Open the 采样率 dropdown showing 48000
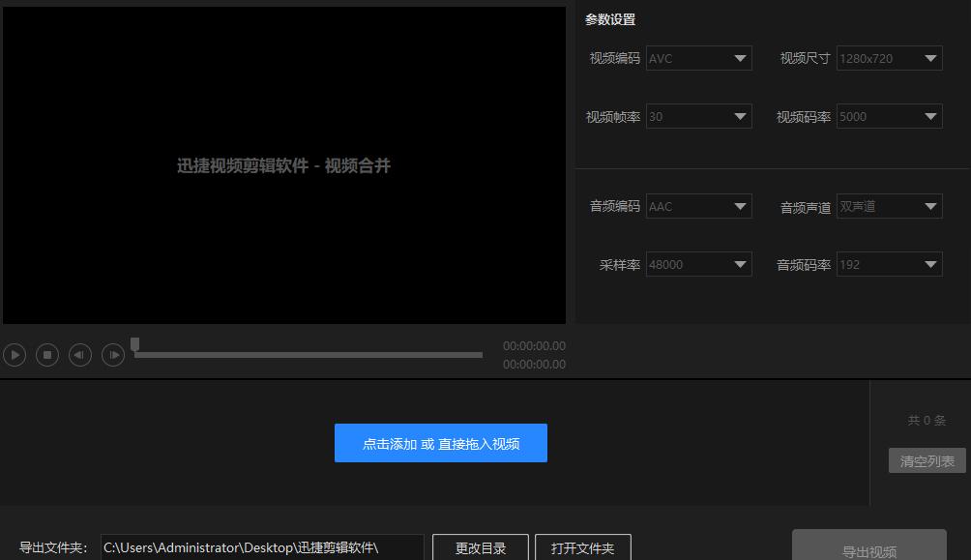Image resolution: width=971 pixels, height=560 pixels. pos(698,264)
